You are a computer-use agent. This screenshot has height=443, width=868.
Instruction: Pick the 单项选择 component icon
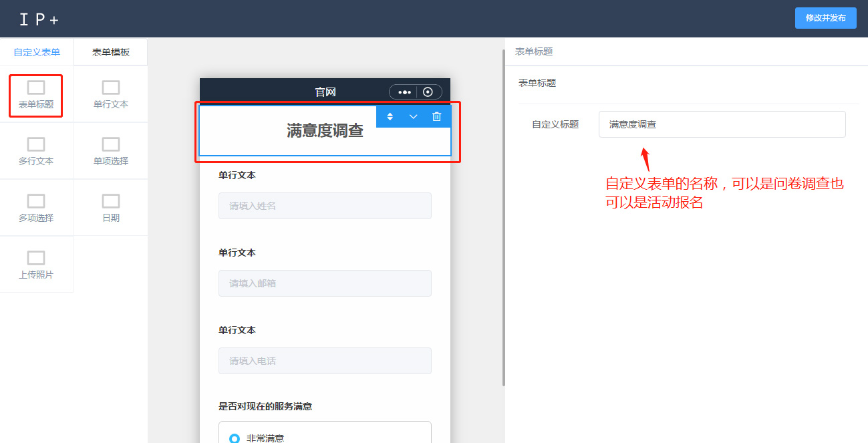111,145
